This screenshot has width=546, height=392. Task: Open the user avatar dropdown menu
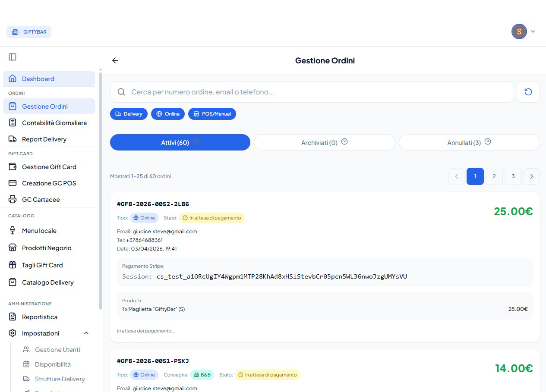[x=524, y=31]
